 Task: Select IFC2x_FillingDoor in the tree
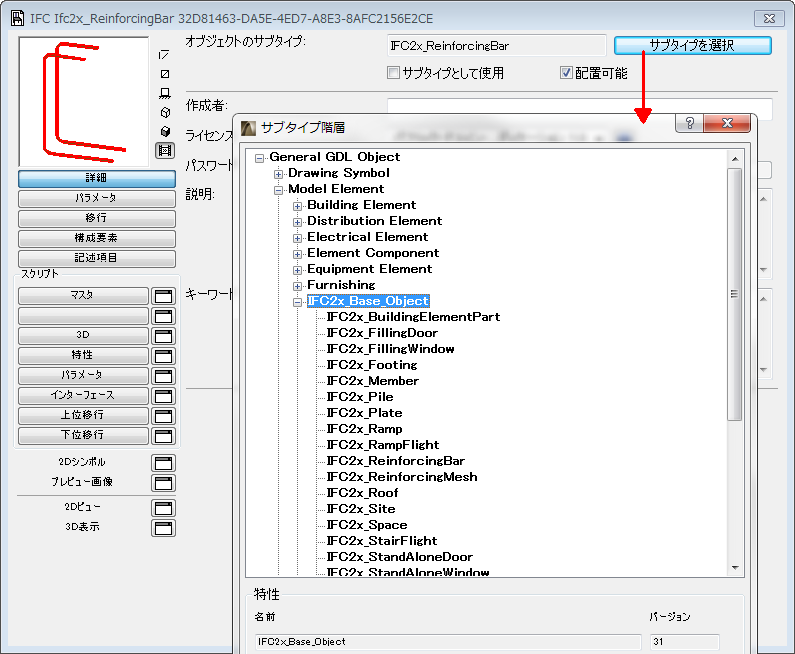click(382, 333)
